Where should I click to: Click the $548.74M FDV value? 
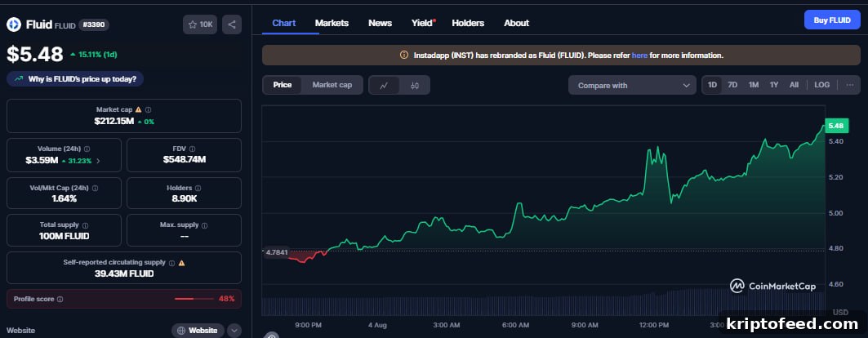pos(185,159)
